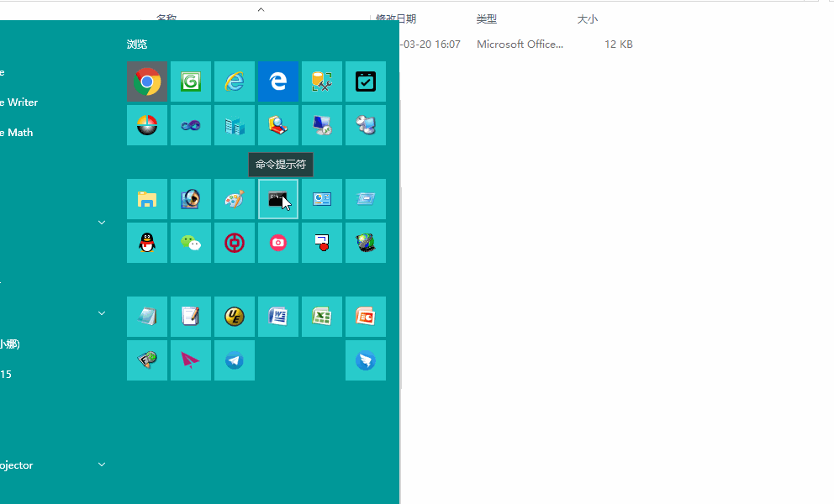Open the UltraEdit tile
Screen dimensions: 834x504
pyautogui.click(x=235, y=317)
